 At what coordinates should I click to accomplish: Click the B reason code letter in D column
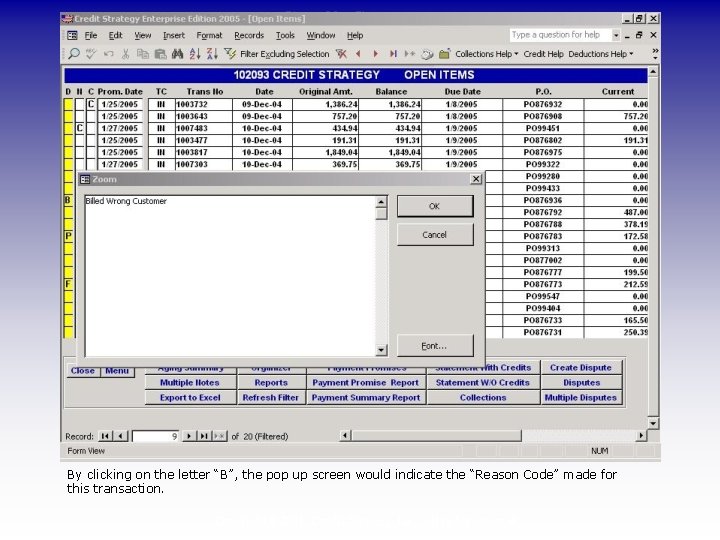68,200
